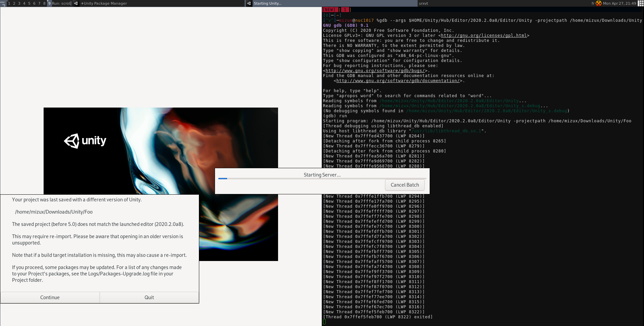
Task: Switch to workspace 5
Action: pos(29,3)
